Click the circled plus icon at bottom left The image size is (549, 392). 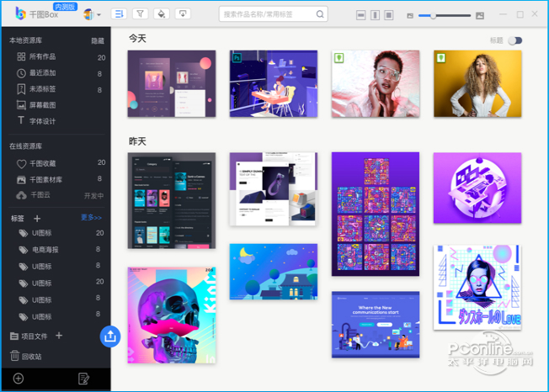pos(19,379)
